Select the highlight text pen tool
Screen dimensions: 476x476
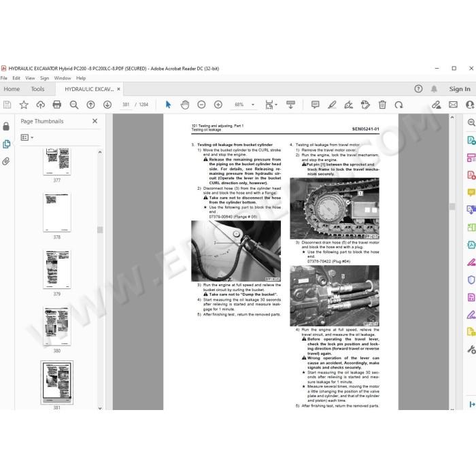tap(332, 105)
